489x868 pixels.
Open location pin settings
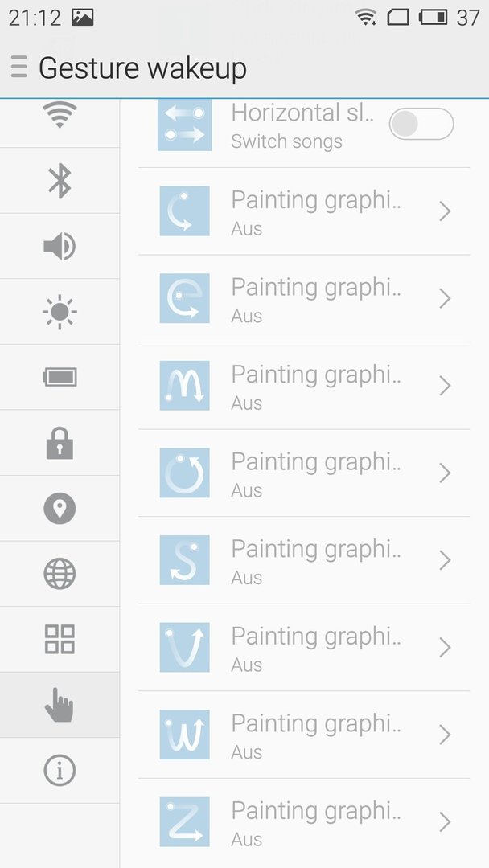pyautogui.click(x=60, y=508)
